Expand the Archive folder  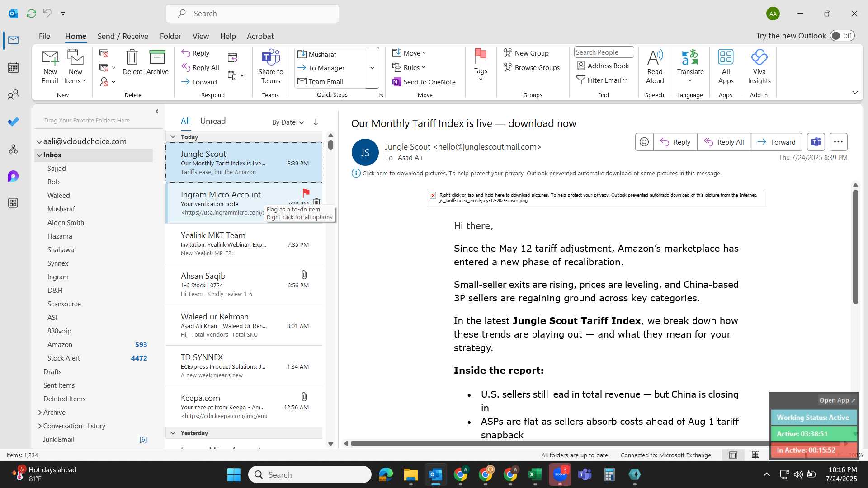click(40, 412)
